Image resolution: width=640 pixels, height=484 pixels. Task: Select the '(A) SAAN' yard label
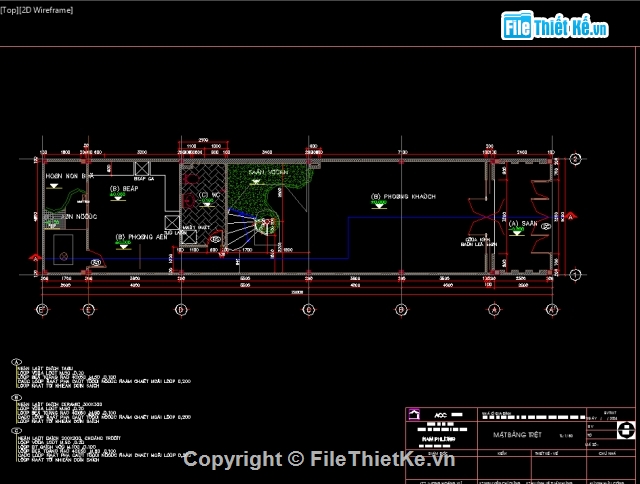click(x=523, y=224)
